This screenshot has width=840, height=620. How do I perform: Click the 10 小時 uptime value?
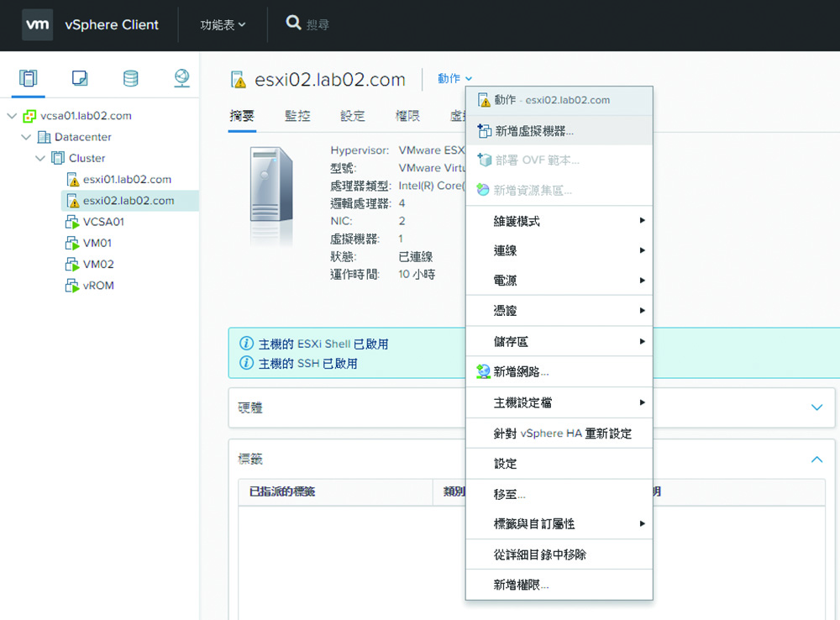click(x=417, y=275)
